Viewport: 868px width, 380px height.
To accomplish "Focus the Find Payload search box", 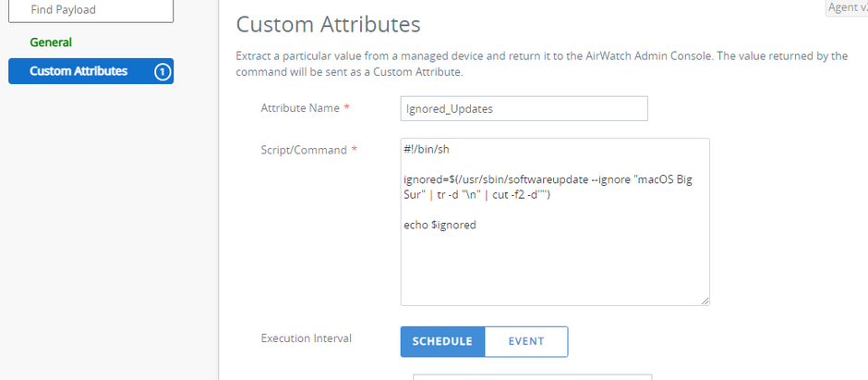I will point(90,10).
